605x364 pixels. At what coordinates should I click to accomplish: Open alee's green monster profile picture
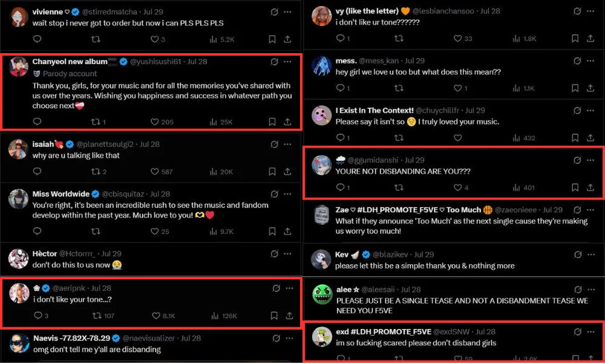coord(322,295)
